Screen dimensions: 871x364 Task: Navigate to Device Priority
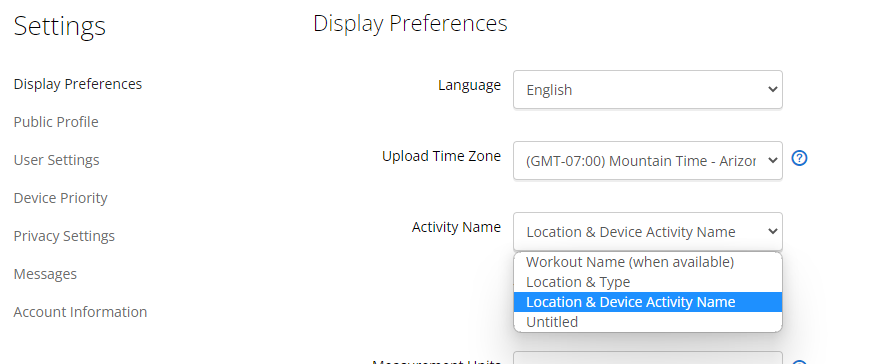point(61,198)
